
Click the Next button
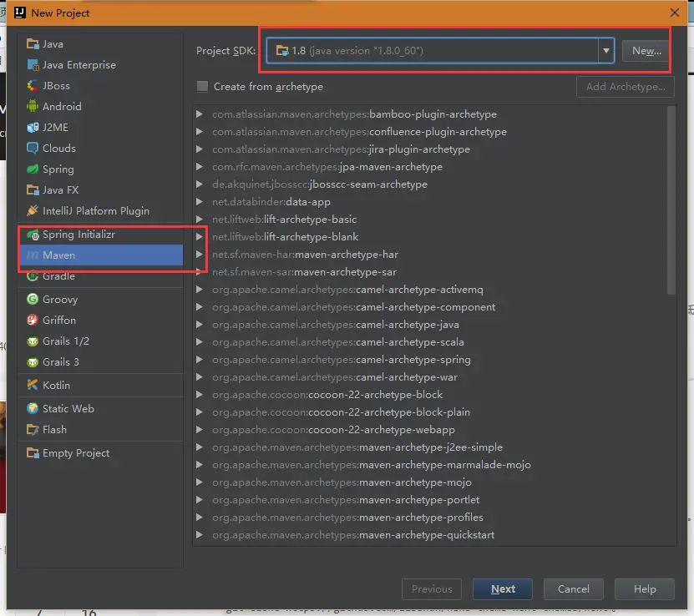click(503, 589)
